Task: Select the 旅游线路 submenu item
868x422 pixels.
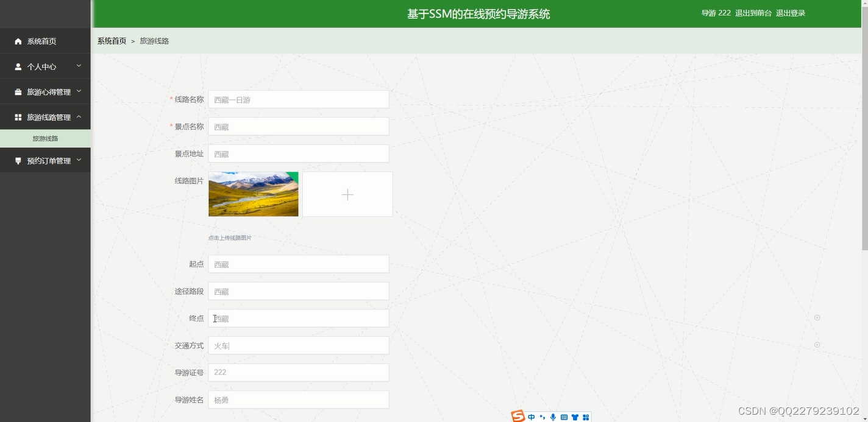Action: click(45, 138)
